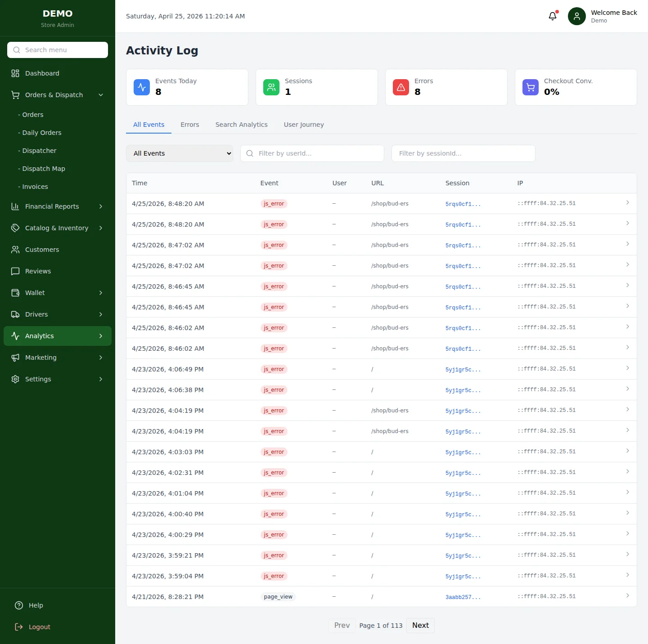Open the search menu magnifier icon
This screenshot has width=648, height=644.
point(17,50)
